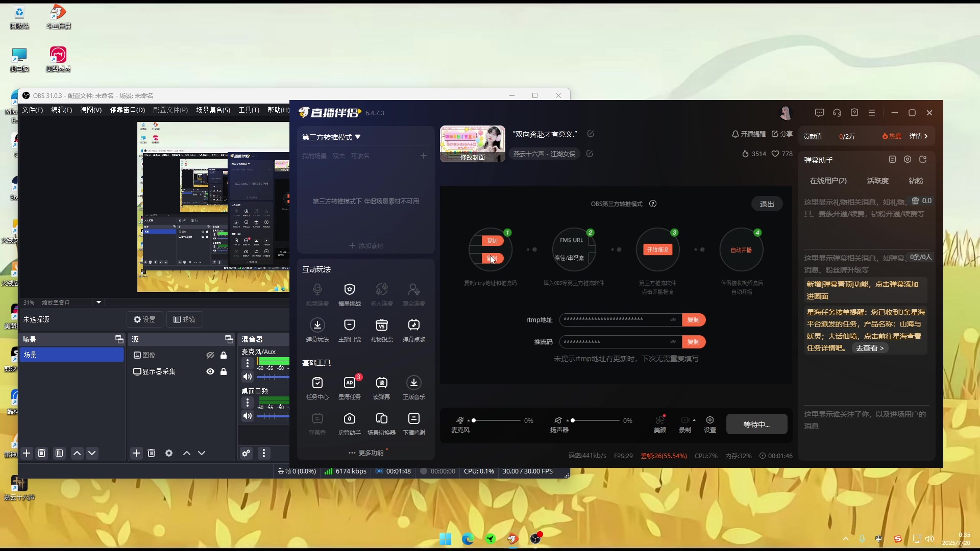Open the help question-mark icon in title bar

(854, 113)
